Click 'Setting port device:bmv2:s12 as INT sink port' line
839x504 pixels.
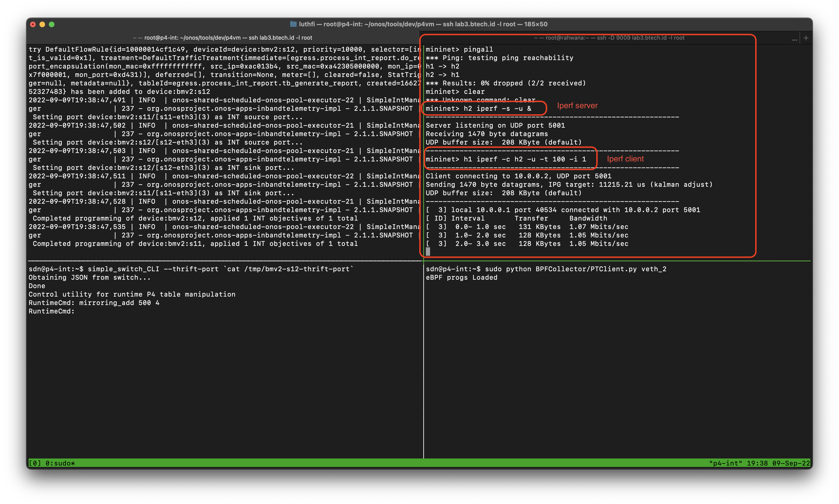[x=163, y=168]
